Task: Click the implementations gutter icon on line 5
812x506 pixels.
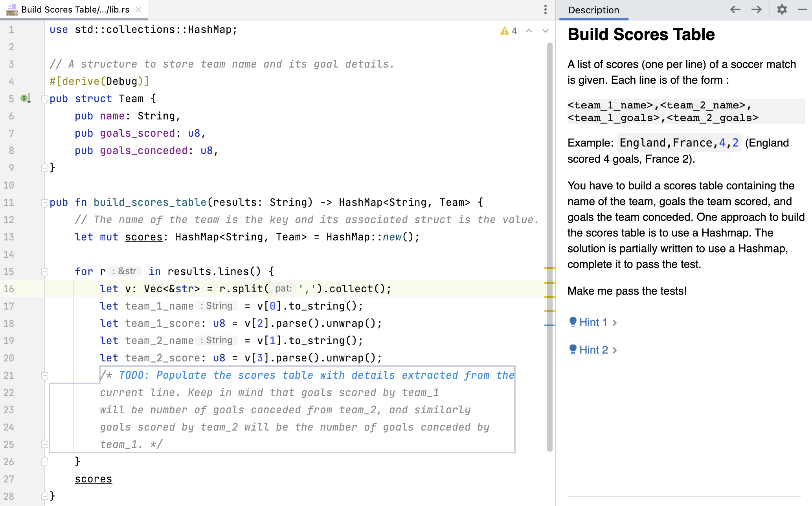Action: click(x=26, y=98)
